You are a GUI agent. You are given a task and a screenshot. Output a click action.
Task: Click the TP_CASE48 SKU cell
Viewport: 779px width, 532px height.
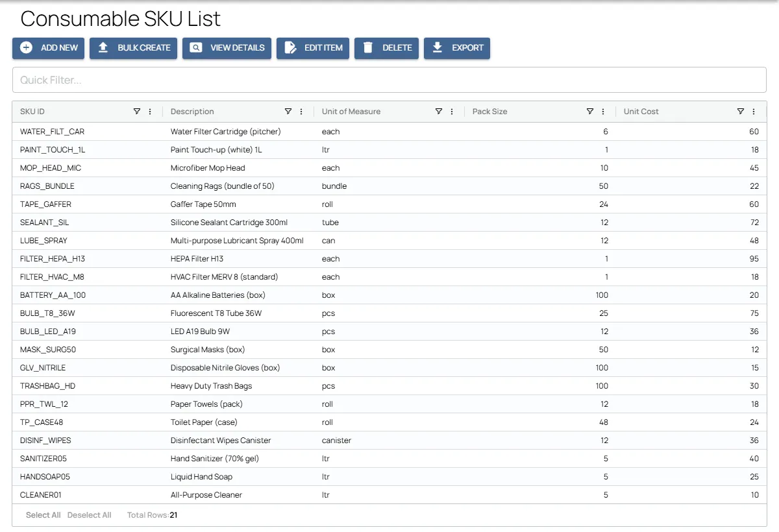pyautogui.click(x=88, y=422)
